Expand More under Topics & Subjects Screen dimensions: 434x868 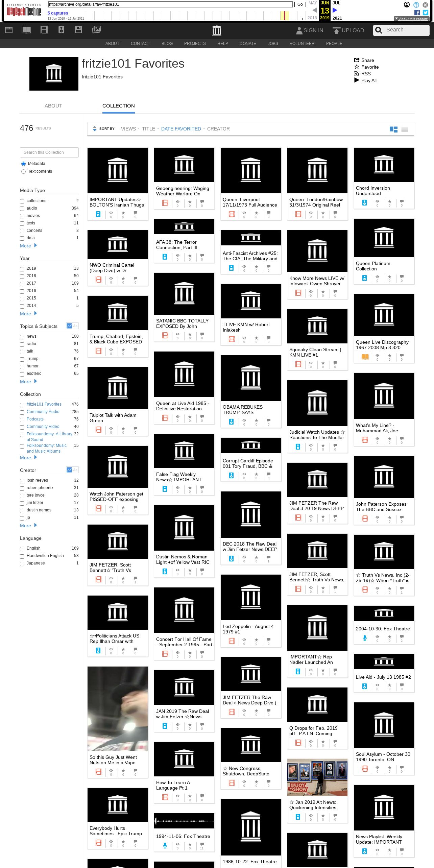tap(28, 382)
